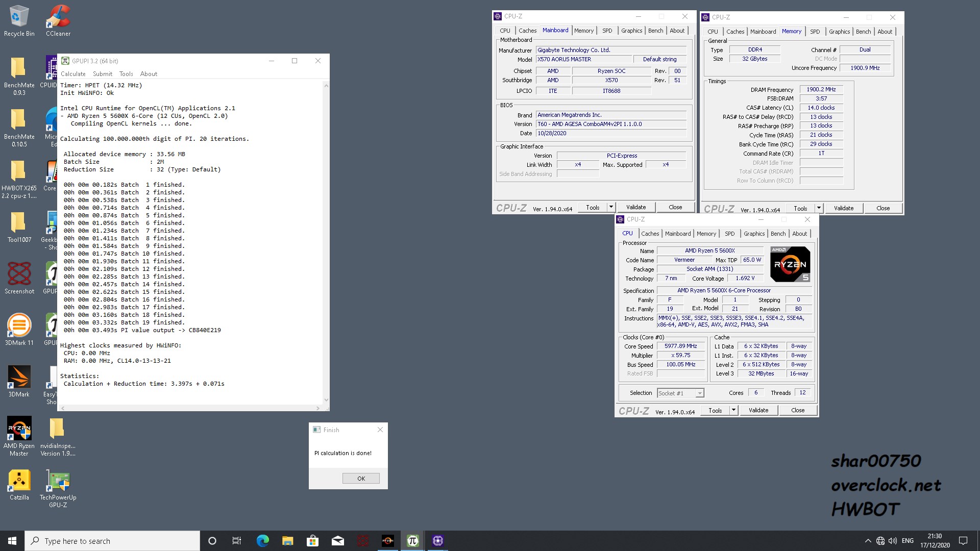Screen dimensions: 980x551
Task: Click OK in the Finish dialog
Action: (361, 479)
